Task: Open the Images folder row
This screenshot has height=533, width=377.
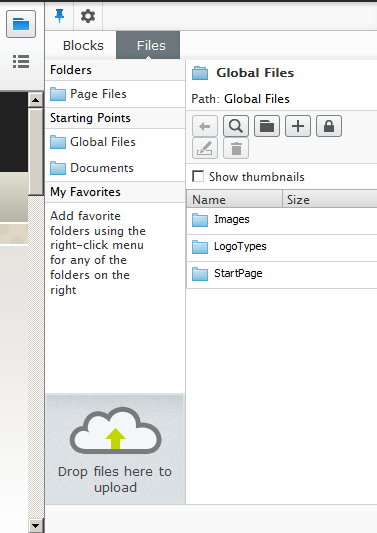Action: point(281,220)
